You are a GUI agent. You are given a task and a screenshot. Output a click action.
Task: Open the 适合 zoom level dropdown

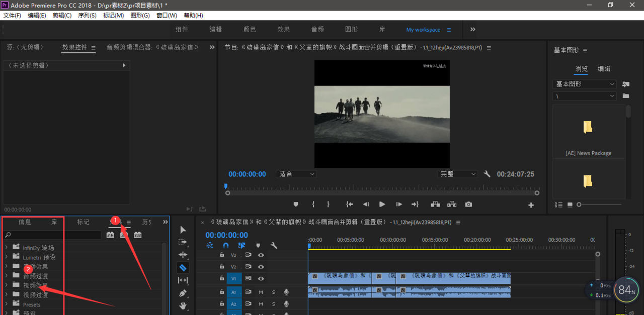tap(297, 174)
